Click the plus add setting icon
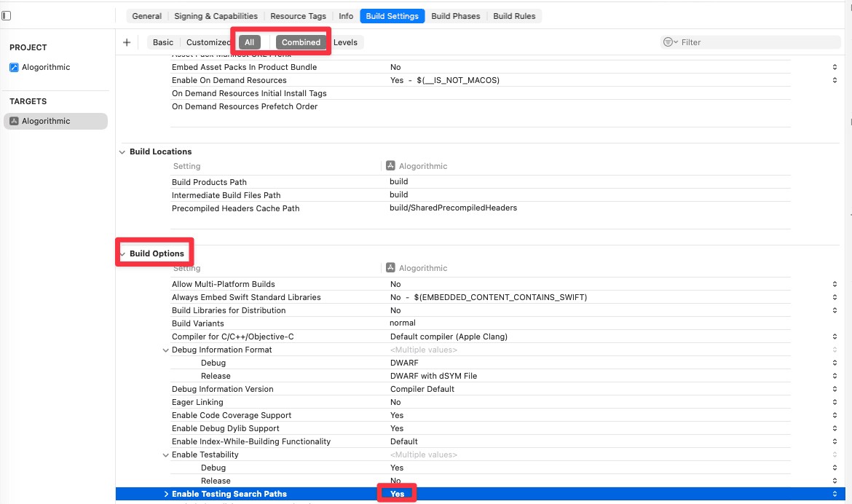852x504 pixels. 127,42
